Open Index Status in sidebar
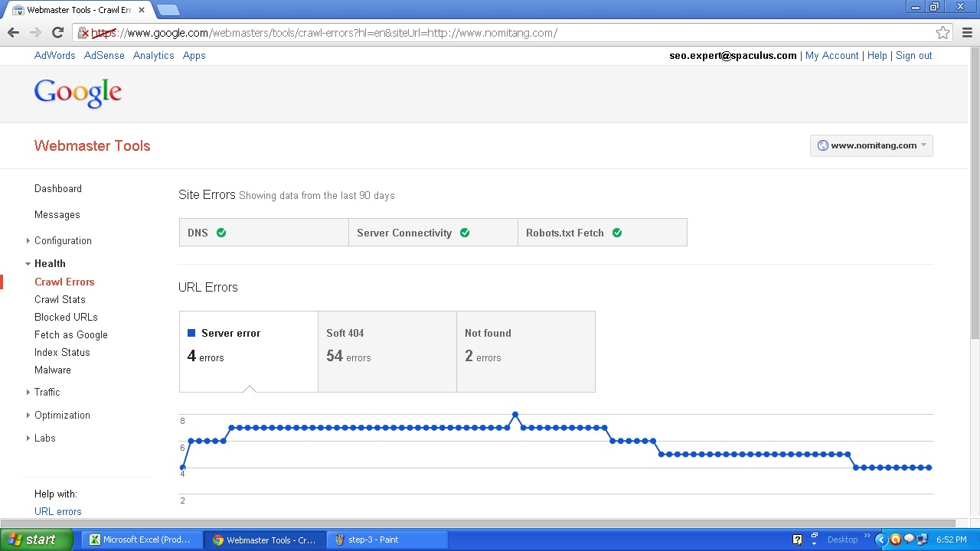 tap(62, 352)
